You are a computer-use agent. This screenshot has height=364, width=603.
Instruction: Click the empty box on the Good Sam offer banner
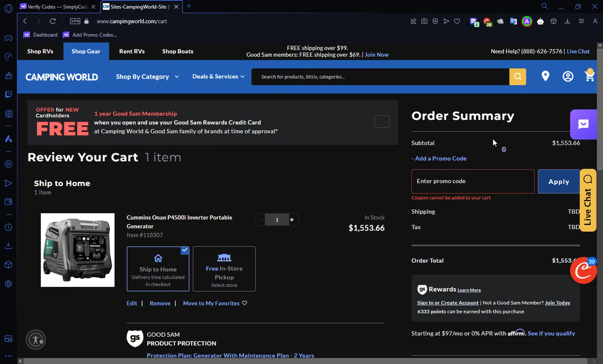coord(382,121)
